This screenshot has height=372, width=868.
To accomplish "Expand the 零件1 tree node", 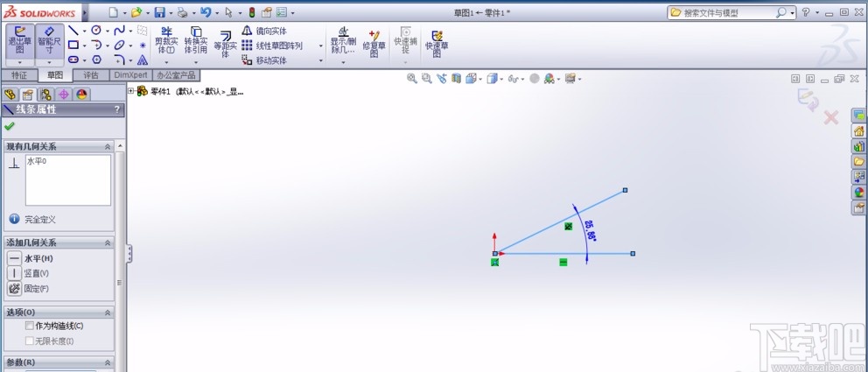I will 131,91.
